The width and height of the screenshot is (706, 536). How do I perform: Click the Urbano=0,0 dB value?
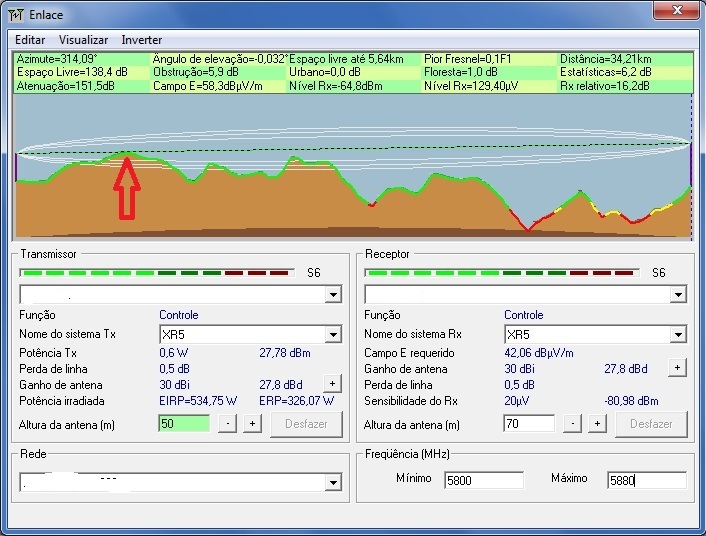tap(325, 72)
